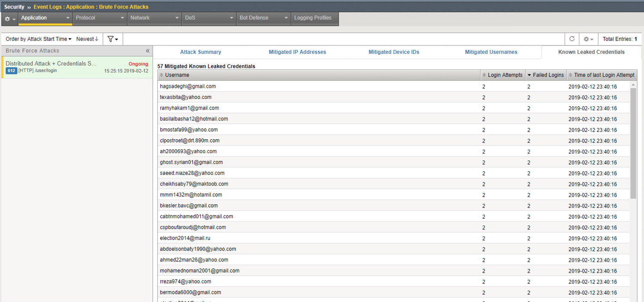Open the Protocol menu dropdown arrow
Screen dimensions: 644x302
point(123,18)
